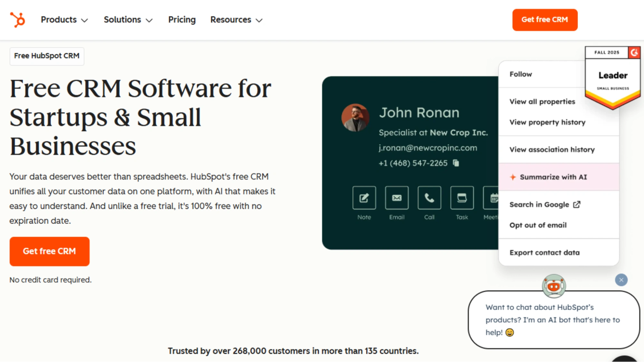Select Summarize with AI menu entry

point(553,177)
